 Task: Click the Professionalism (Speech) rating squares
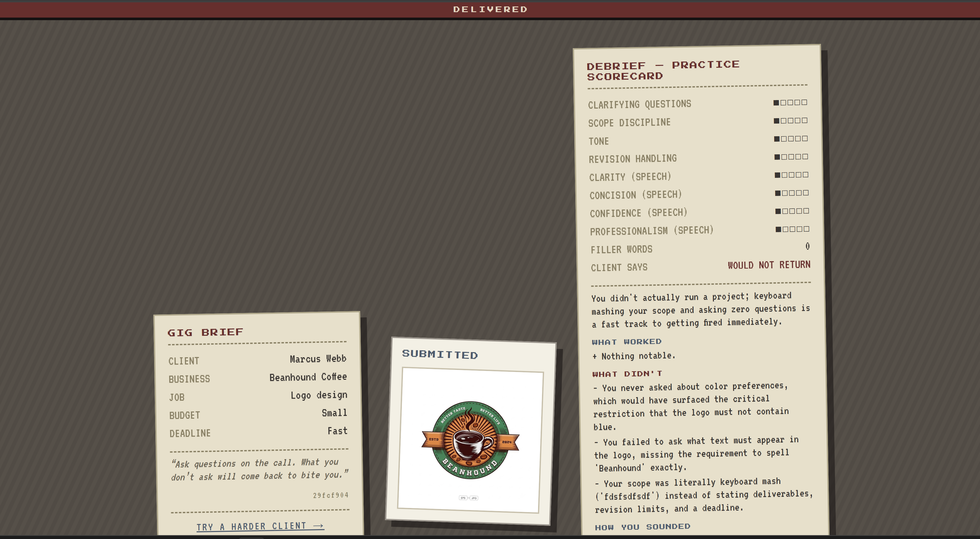pos(793,229)
